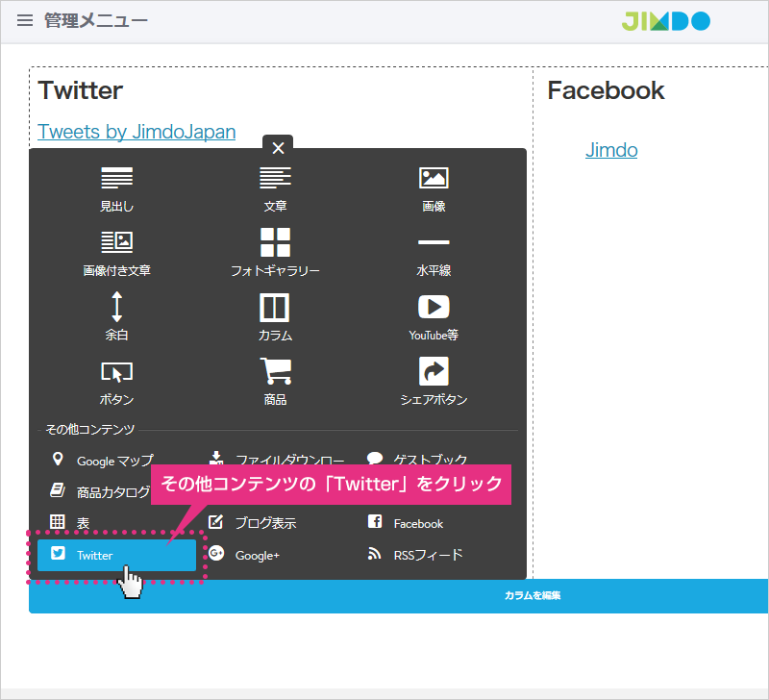Image resolution: width=769 pixels, height=700 pixels.
Task: Insert a 画像付き文章 element
Action: (x=116, y=254)
